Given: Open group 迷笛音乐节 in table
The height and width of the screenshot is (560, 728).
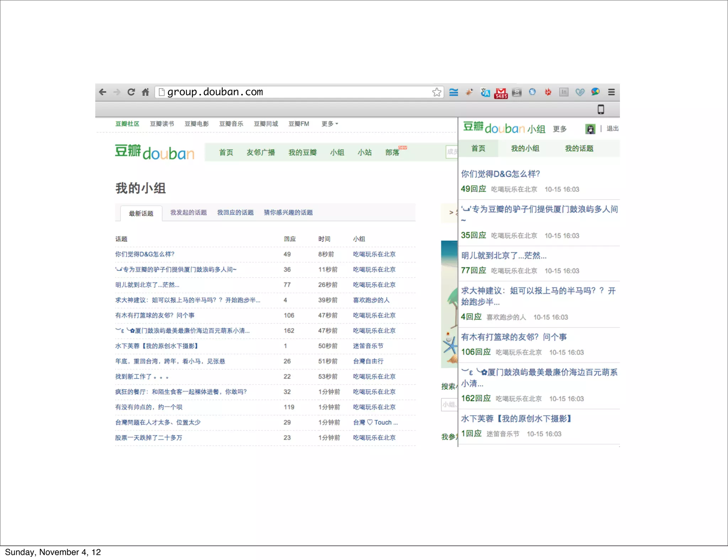Looking at the screenshot, I should point(368,346).
